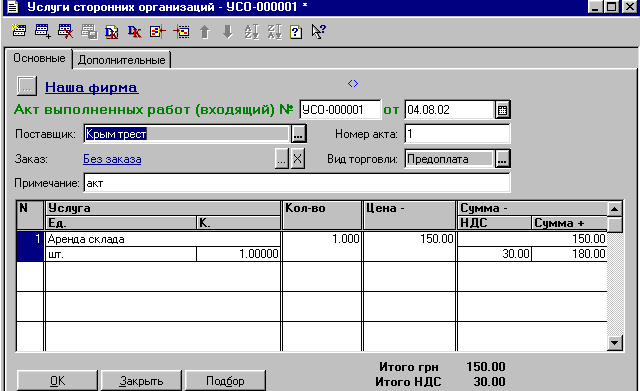Screen dimensions: 640x391
Task: Open the Вид торговли ellipsis selector
Action: click(502, 159)
